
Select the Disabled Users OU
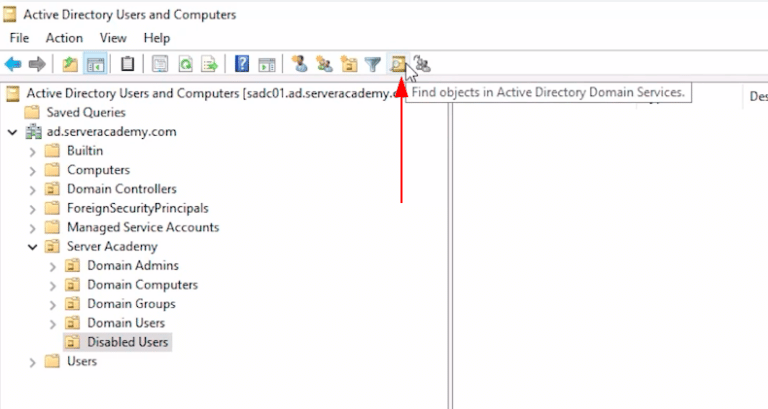coord(128,342)
